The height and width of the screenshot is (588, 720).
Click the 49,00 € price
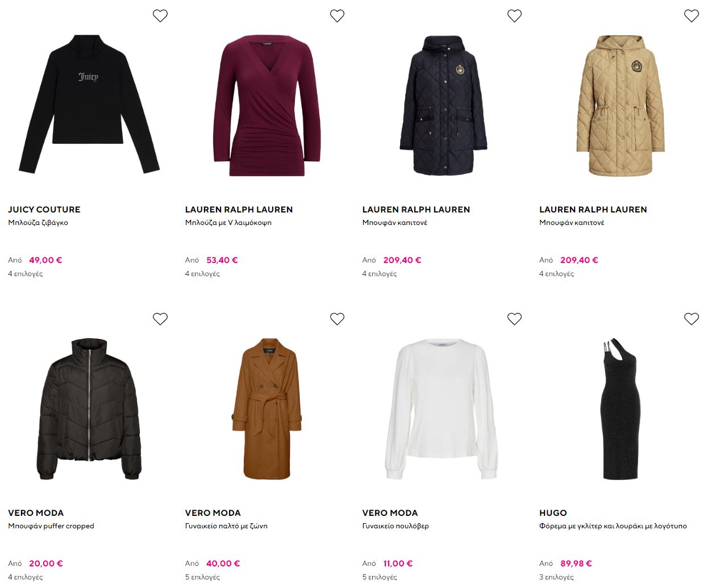(x=45, y=260)
